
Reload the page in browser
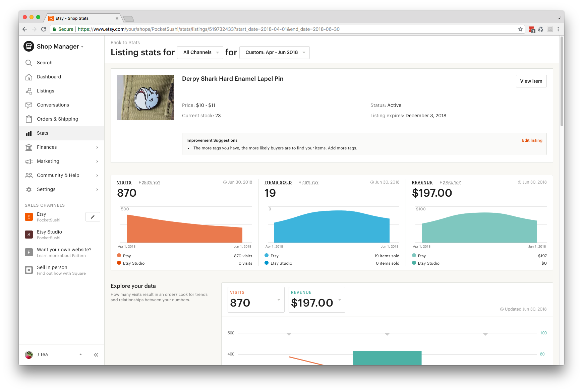[44, 29]
